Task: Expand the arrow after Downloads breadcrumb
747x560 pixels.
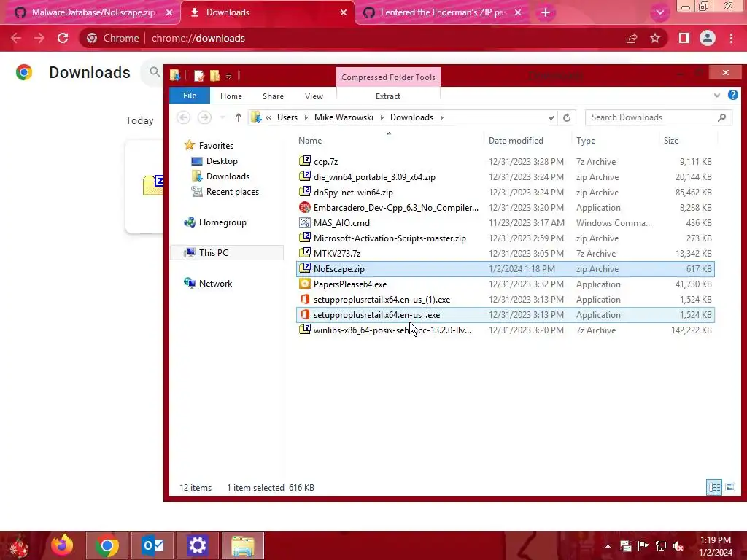Action: pos(441,117)
